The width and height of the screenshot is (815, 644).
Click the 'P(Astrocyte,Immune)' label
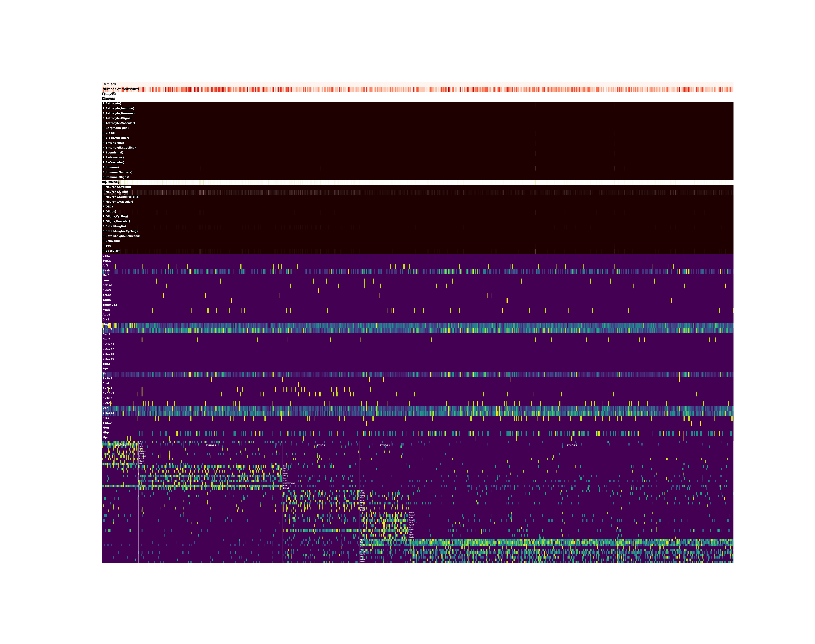pyautogui.click(x=118, y=109)
